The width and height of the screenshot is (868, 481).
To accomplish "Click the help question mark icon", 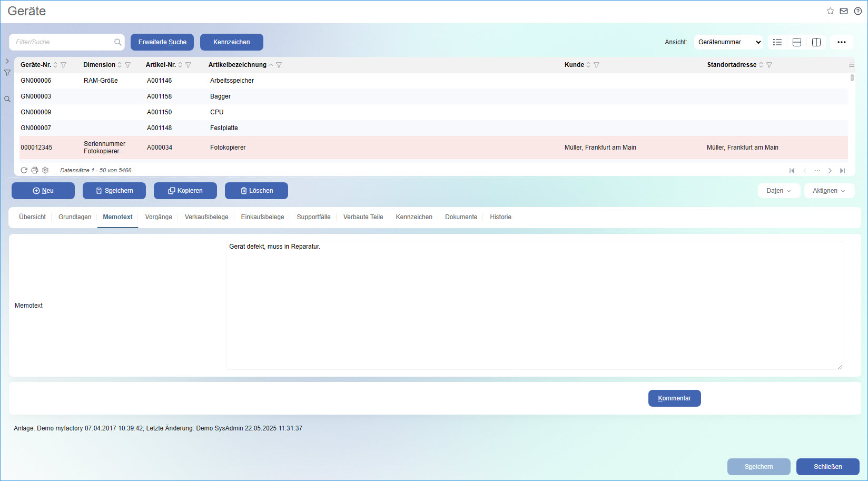I will (858, 11).
